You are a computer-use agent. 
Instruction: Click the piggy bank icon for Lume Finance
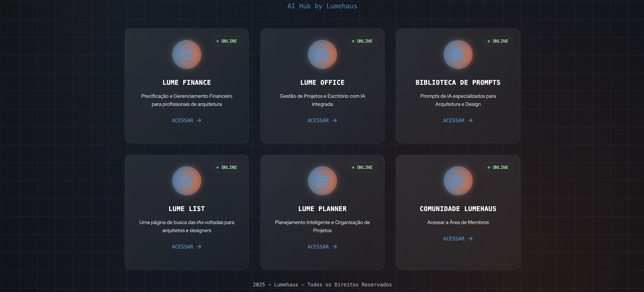tap(187, 54)
